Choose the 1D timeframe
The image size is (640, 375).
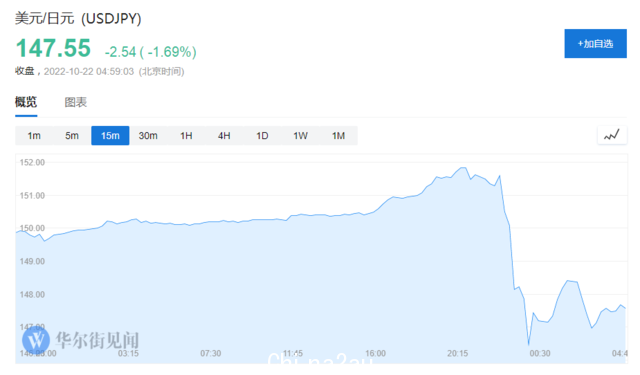[x=262, y=135]
